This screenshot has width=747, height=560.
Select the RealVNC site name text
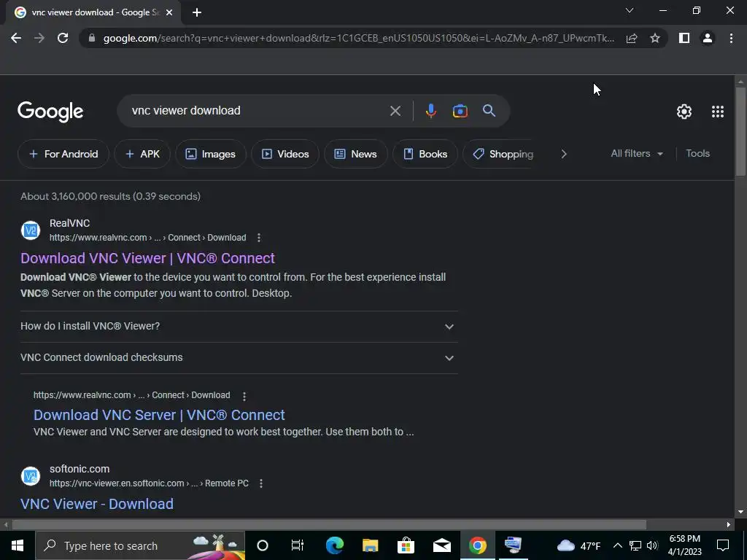tap(69, 223)
